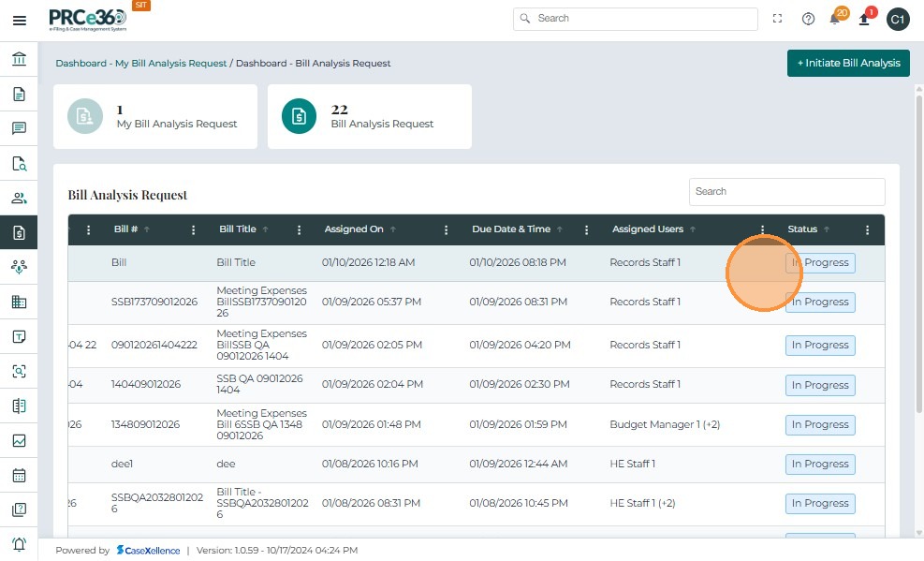Click due date '01/09/2026 12:44 AM'

point(518,464)
